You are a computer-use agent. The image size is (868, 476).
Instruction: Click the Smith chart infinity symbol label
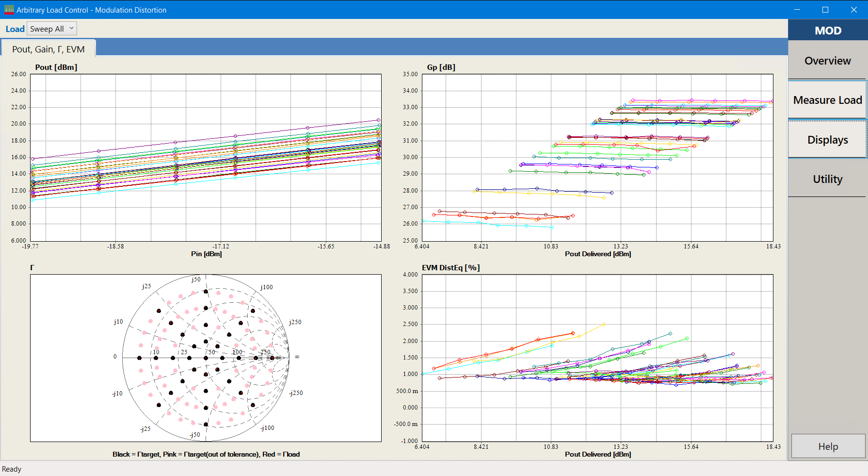297,357
